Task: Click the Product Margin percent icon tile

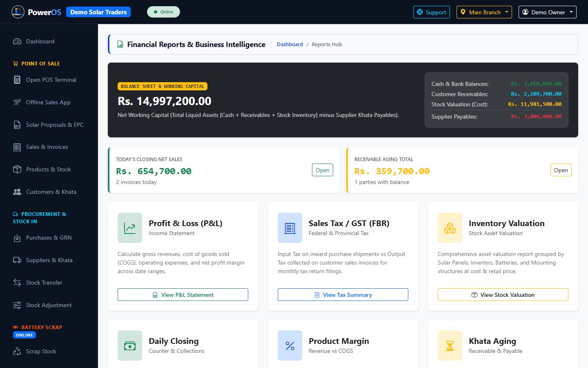Action: [x=290, y=346]
